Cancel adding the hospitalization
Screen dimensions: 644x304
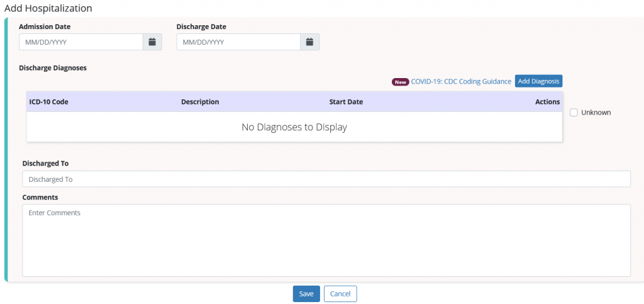(340, 294)
